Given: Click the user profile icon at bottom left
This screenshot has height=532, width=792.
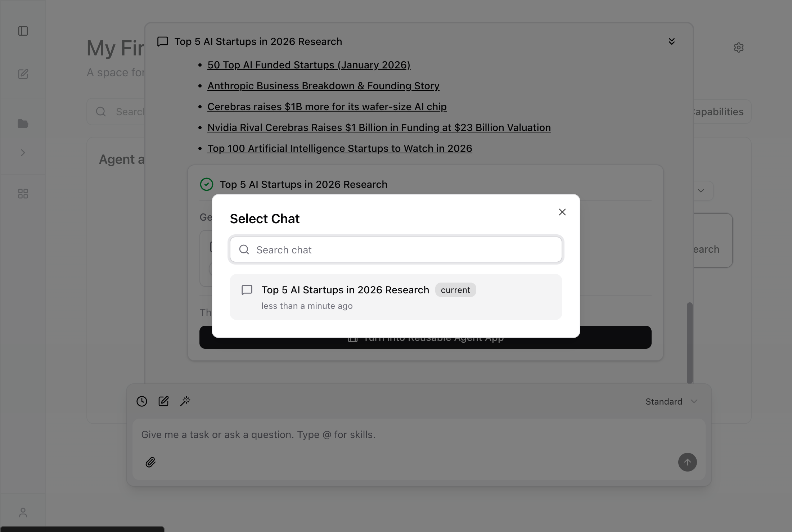Looking at the screenshot, I should pyautogui.click(x=23, y=512).
